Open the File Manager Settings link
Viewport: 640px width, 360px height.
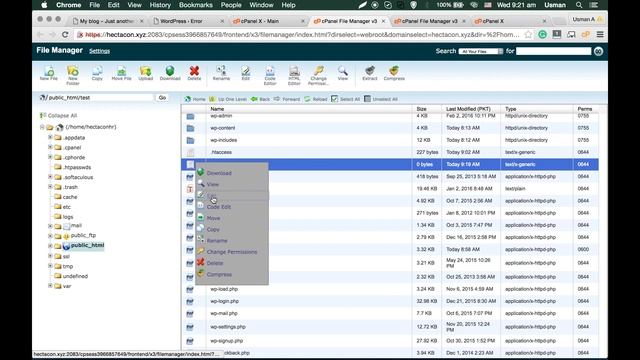tap(99, 51)
